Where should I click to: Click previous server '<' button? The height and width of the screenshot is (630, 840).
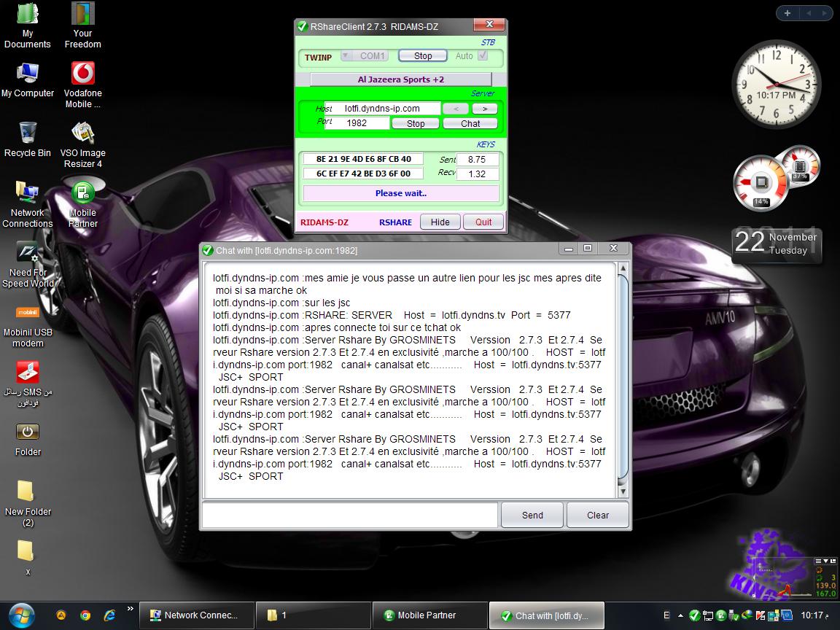click(x=456, y=109)
